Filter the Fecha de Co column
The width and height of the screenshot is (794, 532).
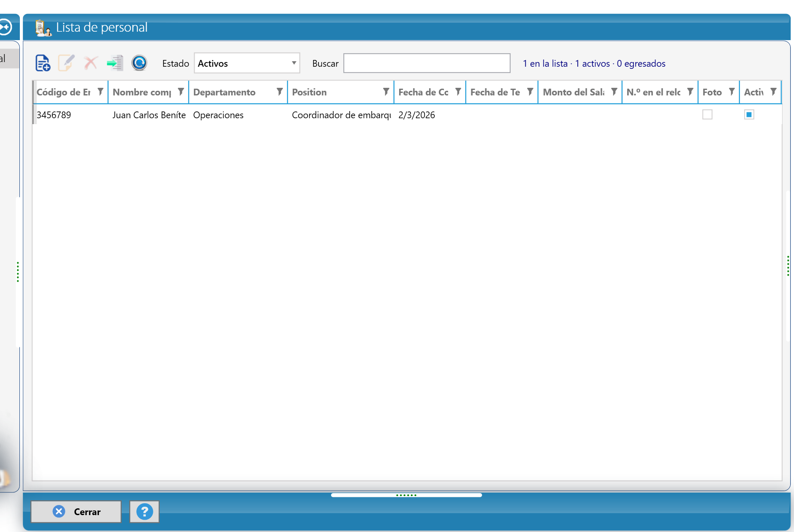click(458, 92)
